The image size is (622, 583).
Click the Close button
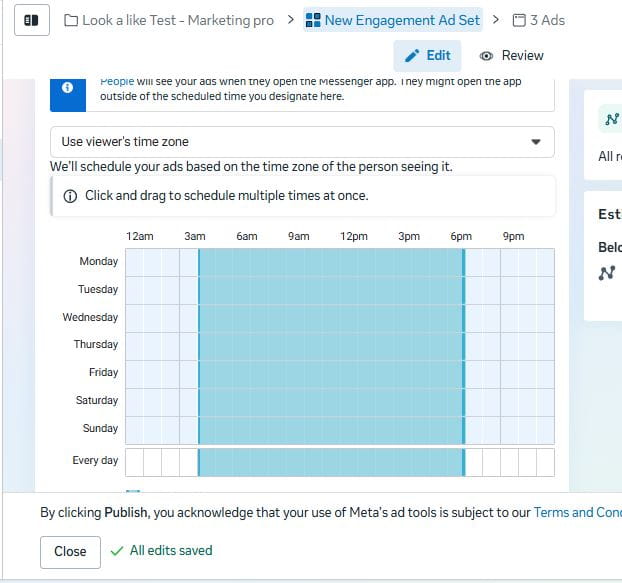tap(70, 552)
